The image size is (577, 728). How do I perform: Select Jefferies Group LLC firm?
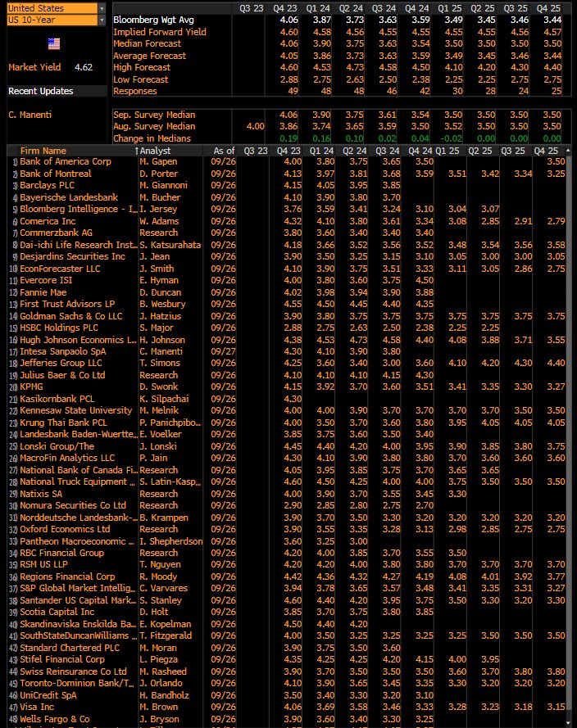pyautogui.click(x=61, y=363)
